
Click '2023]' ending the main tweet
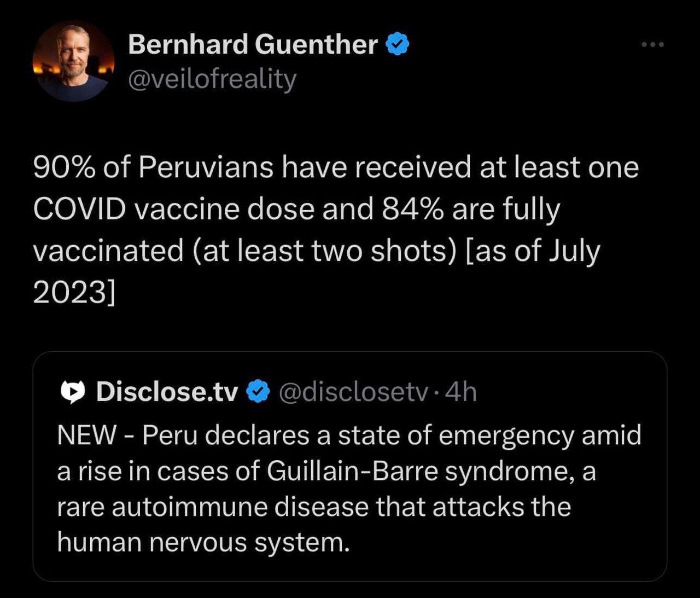click(74, 293)
